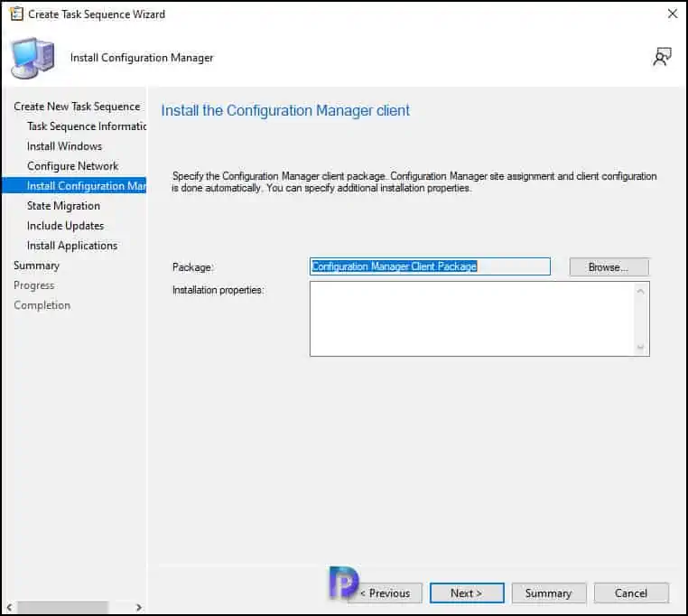Screen dimensions: 688x616
Task: Click the 'Install Configuration Manager' header title
Action: (142, 58)
